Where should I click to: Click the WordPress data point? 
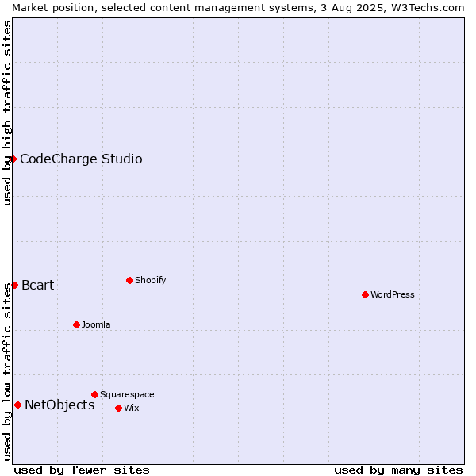point(365,294)
